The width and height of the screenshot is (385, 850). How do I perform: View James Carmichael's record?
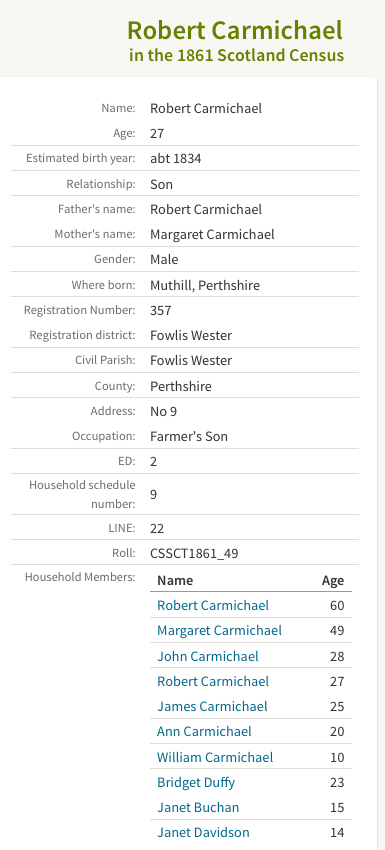click(x=212, y=706)
